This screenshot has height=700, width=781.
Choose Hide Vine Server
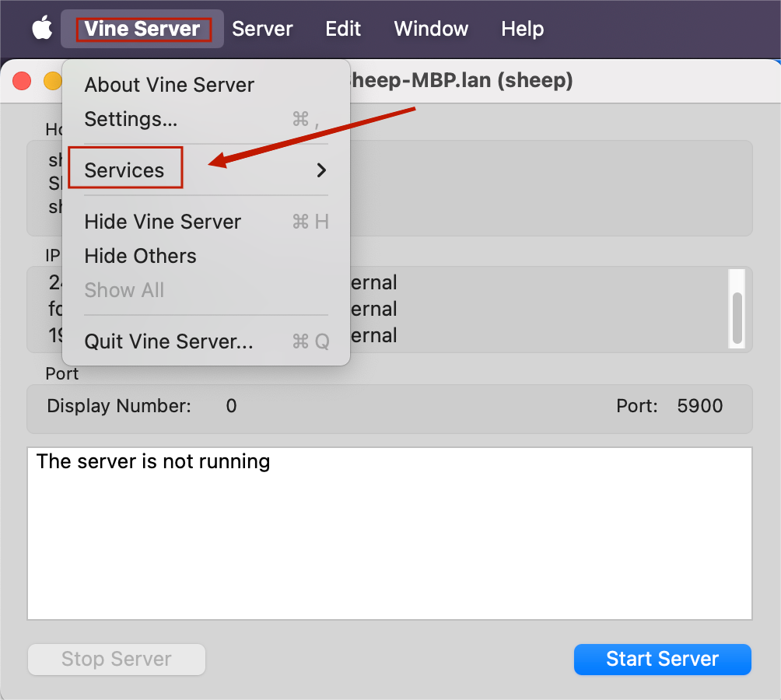(163, 222)
